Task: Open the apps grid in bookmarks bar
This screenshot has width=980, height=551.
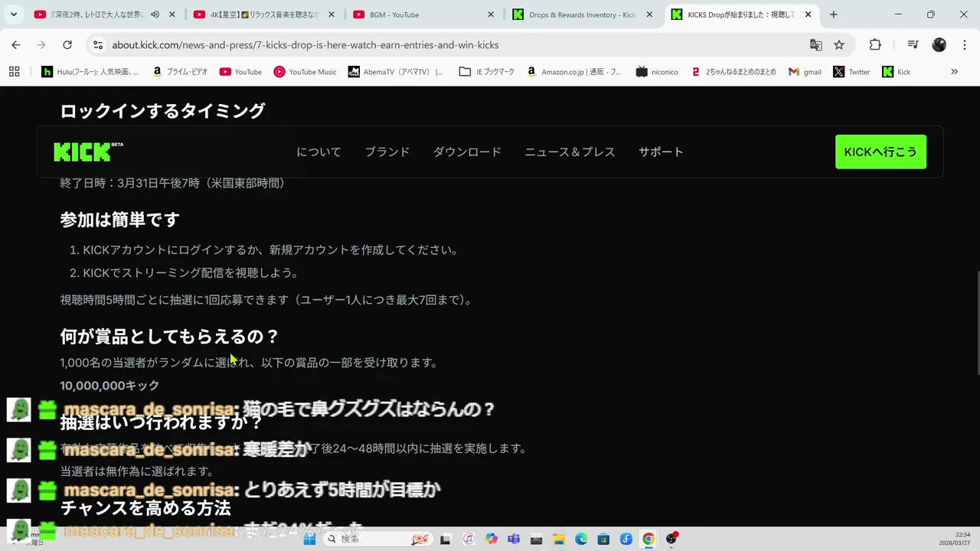Action: (x=14, y=72)
